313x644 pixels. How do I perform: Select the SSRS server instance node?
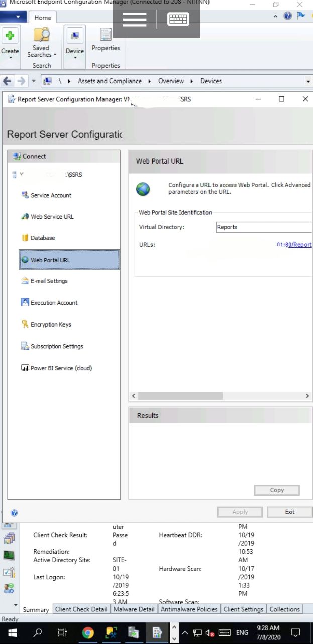pyautogui.click(x=48, y=175)
